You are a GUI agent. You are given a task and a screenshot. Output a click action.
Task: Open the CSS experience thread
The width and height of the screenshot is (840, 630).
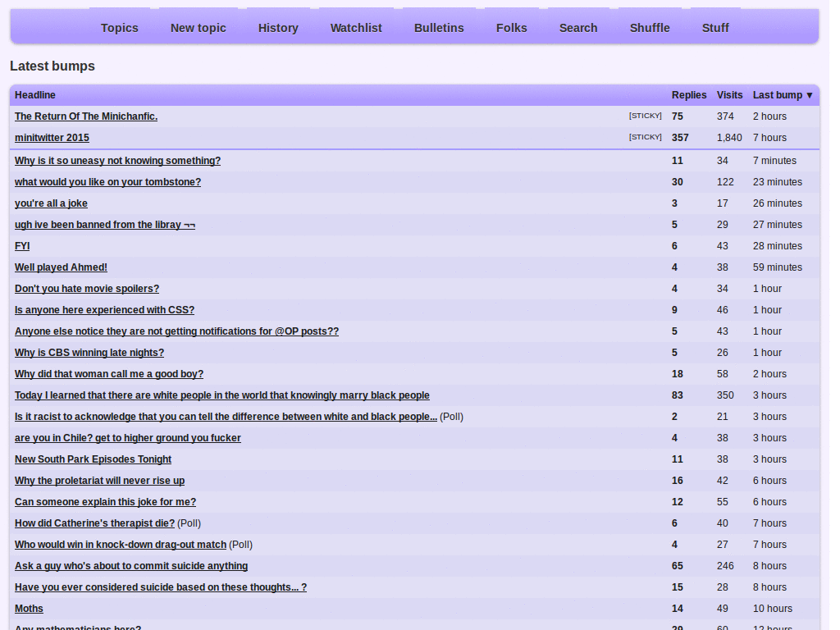click(104, 309)
